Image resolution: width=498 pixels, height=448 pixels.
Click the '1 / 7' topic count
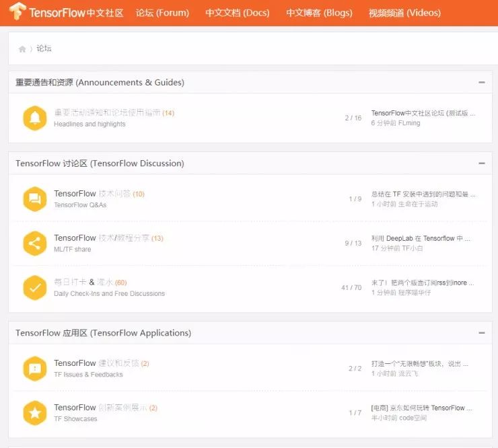click(355, 412)
